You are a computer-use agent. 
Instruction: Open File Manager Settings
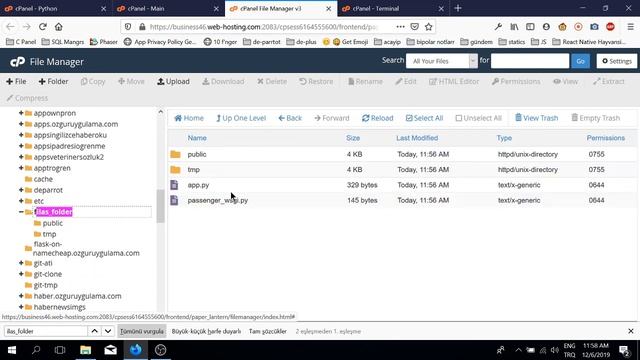click(x=617, y=61)
